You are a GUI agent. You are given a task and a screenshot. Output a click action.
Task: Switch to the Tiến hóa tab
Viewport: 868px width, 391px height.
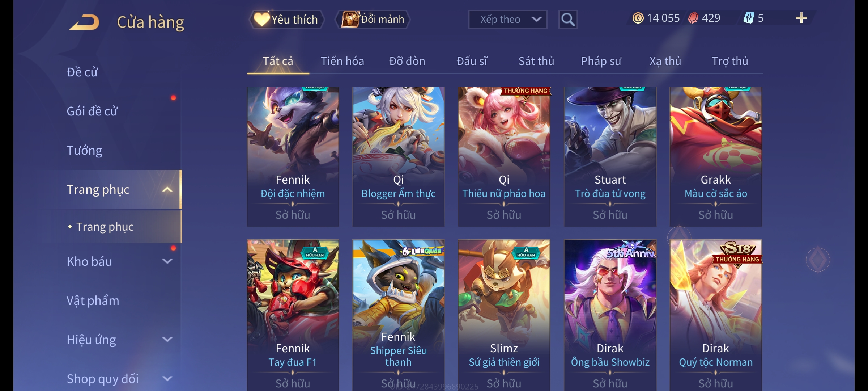pos(342,61)
